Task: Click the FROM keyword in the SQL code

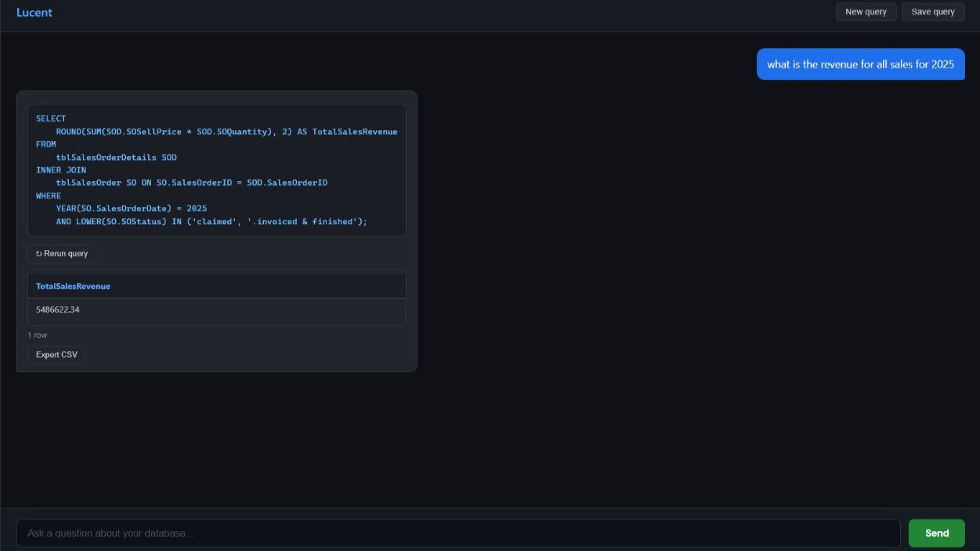Action: point(46,144)
